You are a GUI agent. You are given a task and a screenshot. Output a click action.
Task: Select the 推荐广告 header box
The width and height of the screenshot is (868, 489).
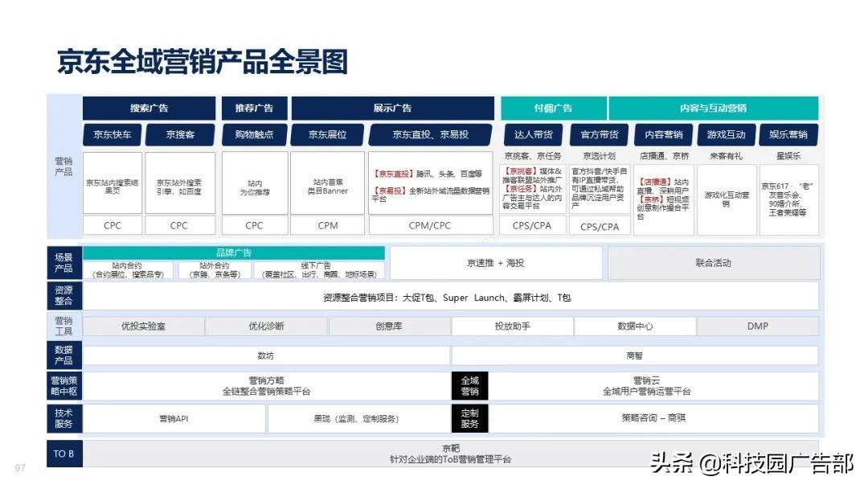pos(254,108)
